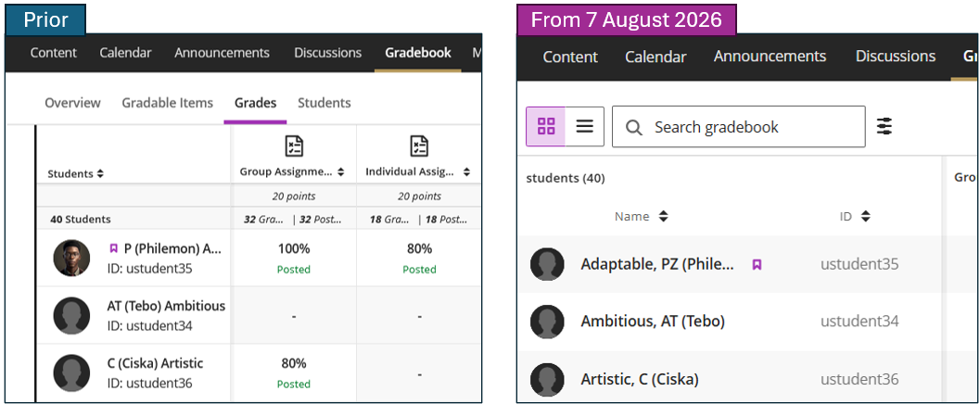Open Content in new navigation bar
The width and height of the screenshot is (980, 404).
570,57
